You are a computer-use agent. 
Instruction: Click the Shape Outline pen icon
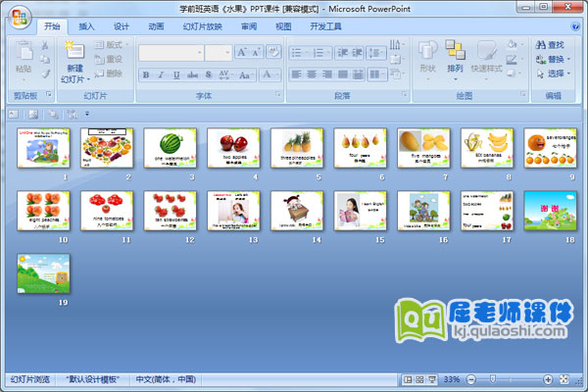(512, 59)
